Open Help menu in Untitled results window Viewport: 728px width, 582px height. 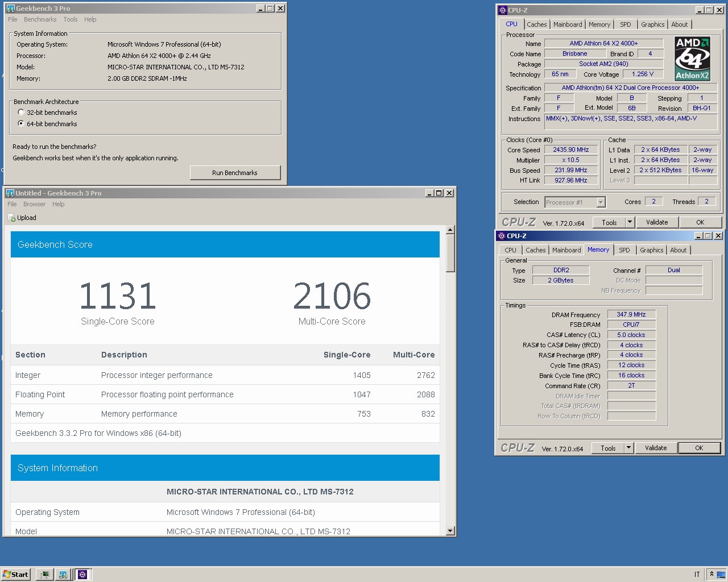(59, 204)
